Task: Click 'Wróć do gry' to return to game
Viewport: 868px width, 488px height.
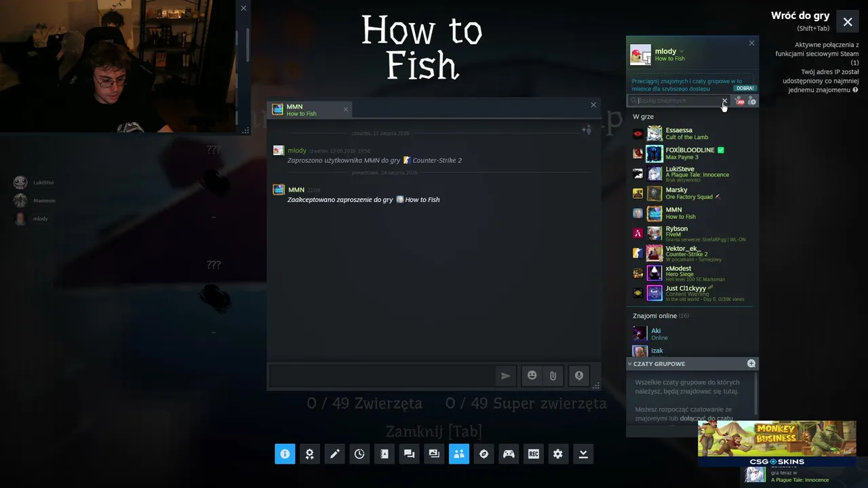Action: (800, 16)
